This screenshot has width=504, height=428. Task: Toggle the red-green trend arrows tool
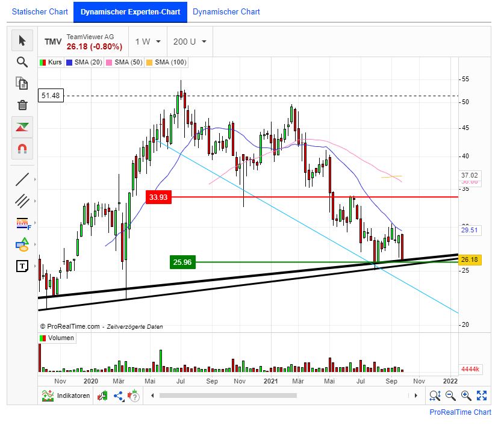22,127
